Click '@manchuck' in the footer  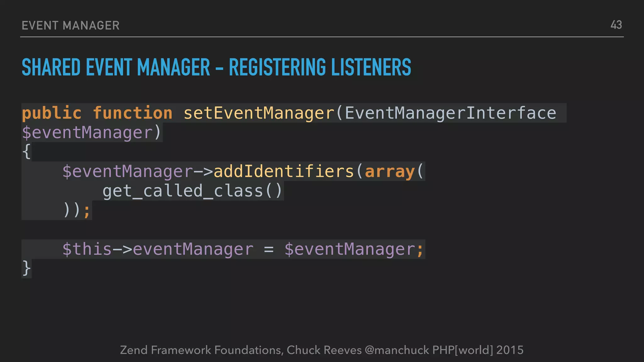[397, 350]
